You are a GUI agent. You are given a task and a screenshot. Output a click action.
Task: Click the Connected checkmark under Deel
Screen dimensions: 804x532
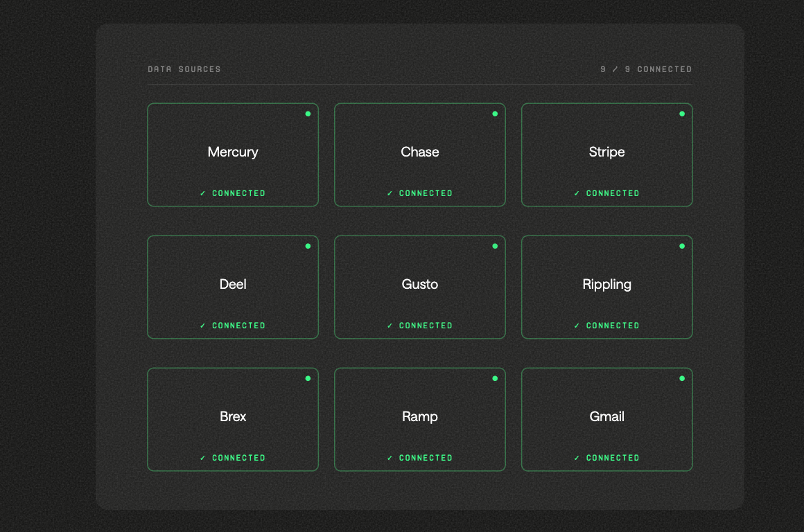click(x=202, y=326)
